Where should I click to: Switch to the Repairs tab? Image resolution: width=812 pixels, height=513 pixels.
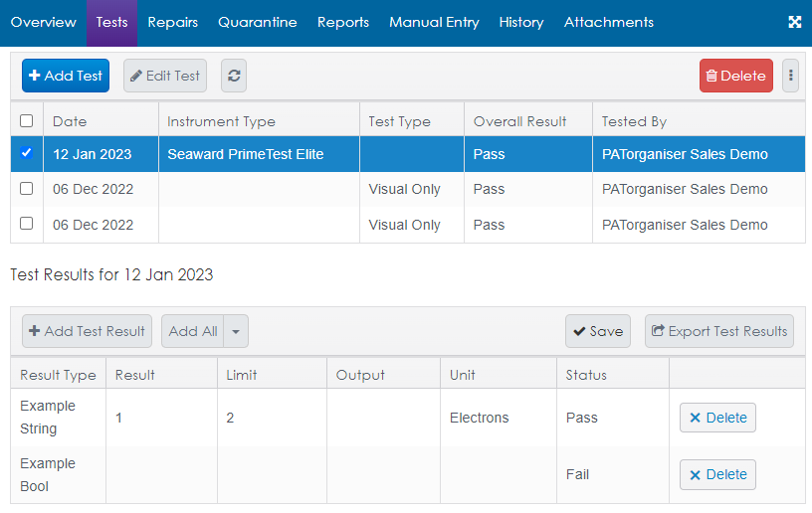coord(173,22)
